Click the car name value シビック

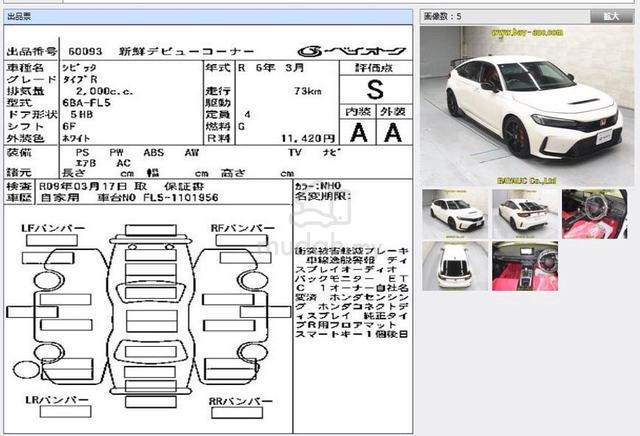[79, 68]
